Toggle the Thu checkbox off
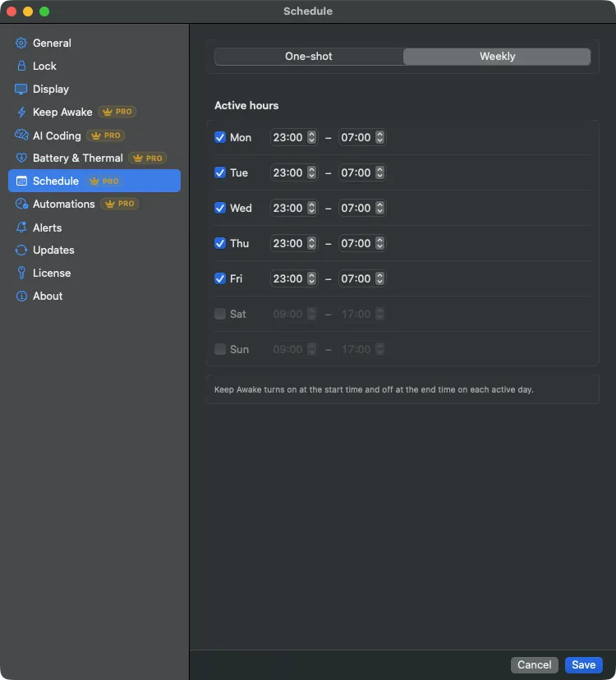Viewport: 616px width, 680px height. pos(220,243)
